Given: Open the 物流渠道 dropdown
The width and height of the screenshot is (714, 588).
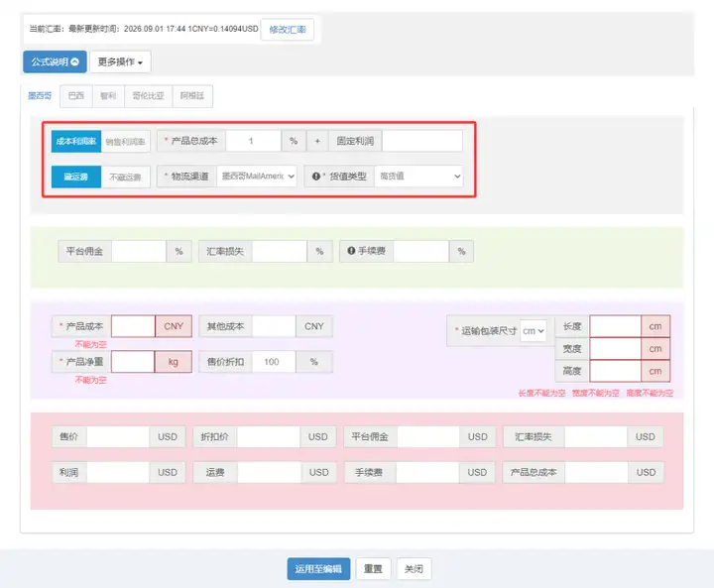Looking at the screenshot, I should (257, 176).
